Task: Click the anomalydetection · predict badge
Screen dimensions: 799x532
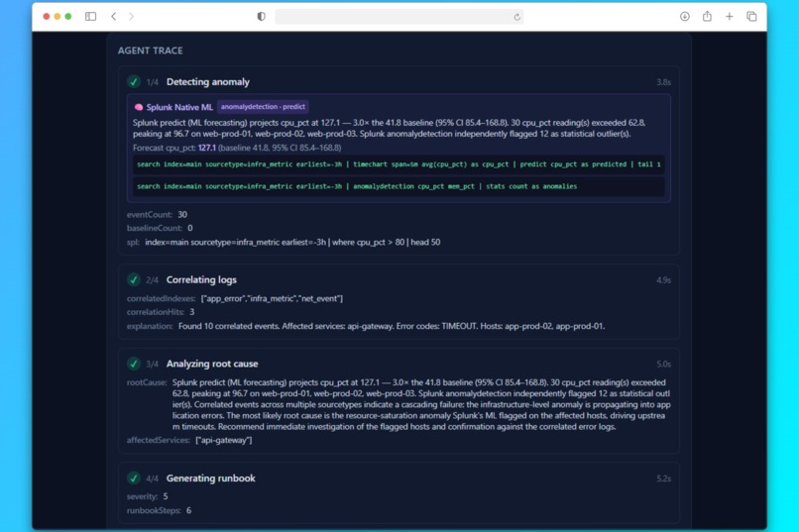Action: tap(263, 107)
